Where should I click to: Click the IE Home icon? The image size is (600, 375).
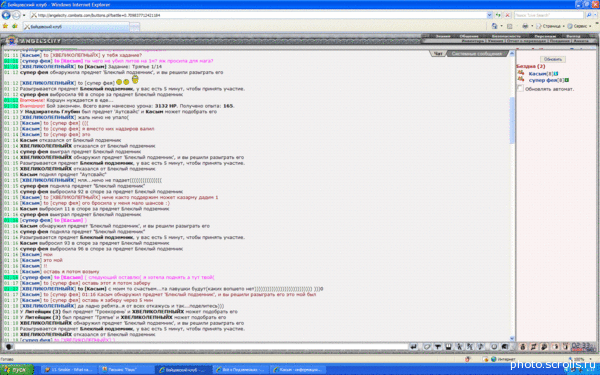[494, 26]
